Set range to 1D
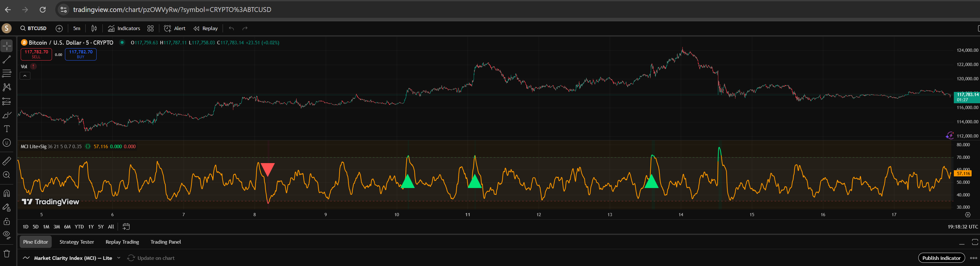This screenshot has height=266, width=980. tap(26, 227)
